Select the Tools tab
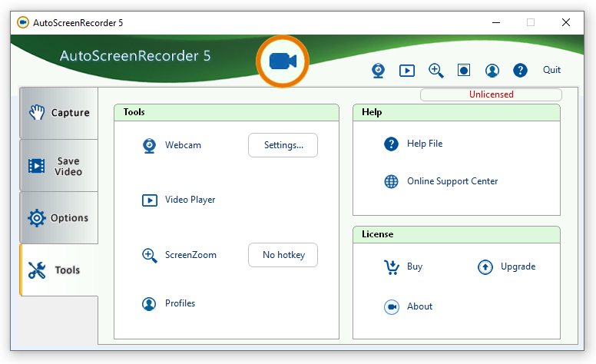596x364 pixels. [x=59, y=270]
